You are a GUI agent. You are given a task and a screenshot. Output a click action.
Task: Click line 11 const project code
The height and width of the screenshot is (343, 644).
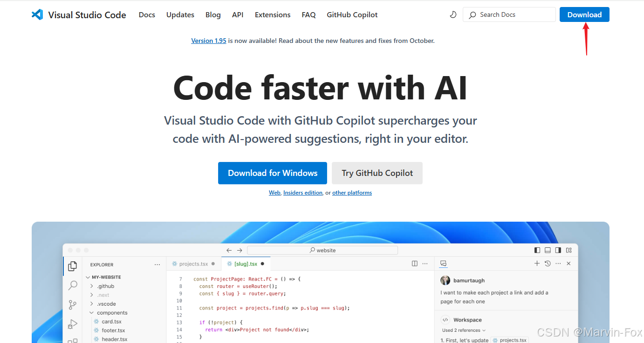click(x=274, y=308)
